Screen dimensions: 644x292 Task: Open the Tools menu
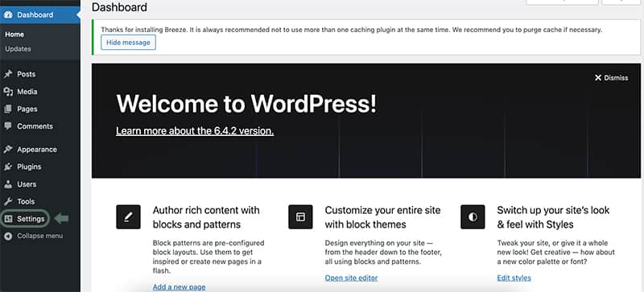coord(26,201)
